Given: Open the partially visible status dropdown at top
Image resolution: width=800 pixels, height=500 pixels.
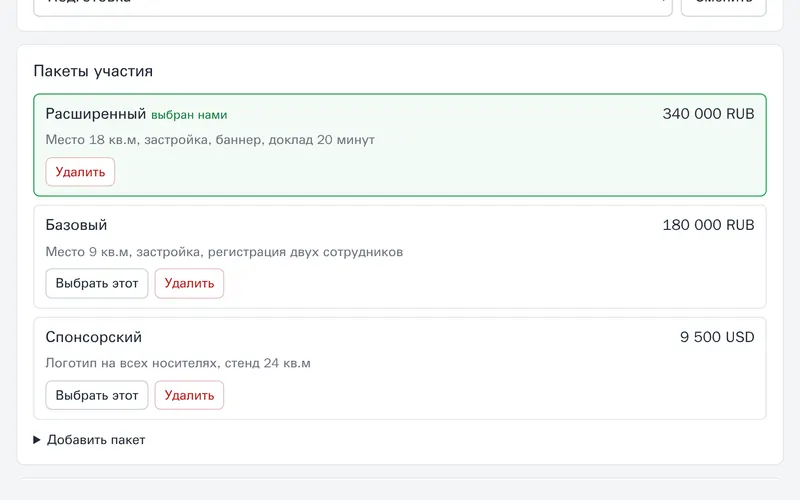Looking at the screenshot, I should (353, 6).
